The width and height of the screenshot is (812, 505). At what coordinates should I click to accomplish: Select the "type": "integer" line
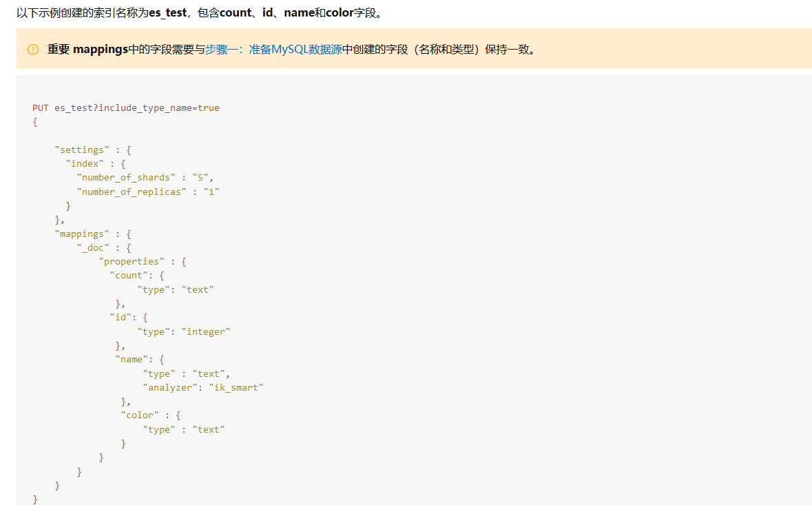(184, 331)
